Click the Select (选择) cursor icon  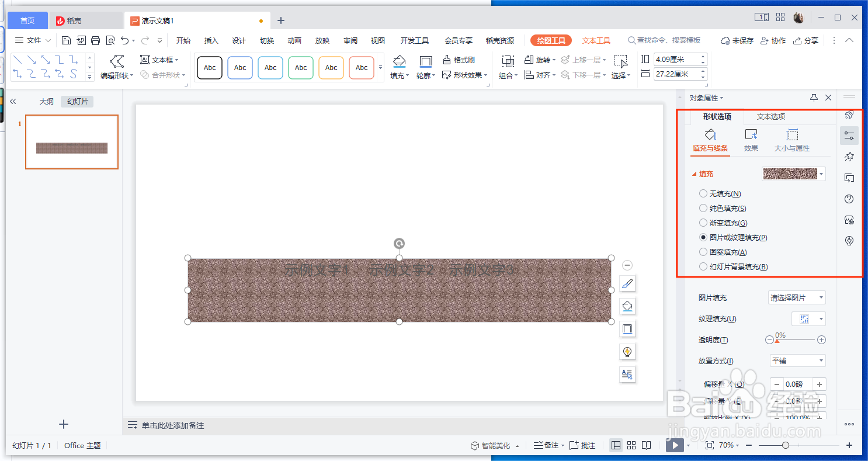pyautogui.click(x=620, y=61)
